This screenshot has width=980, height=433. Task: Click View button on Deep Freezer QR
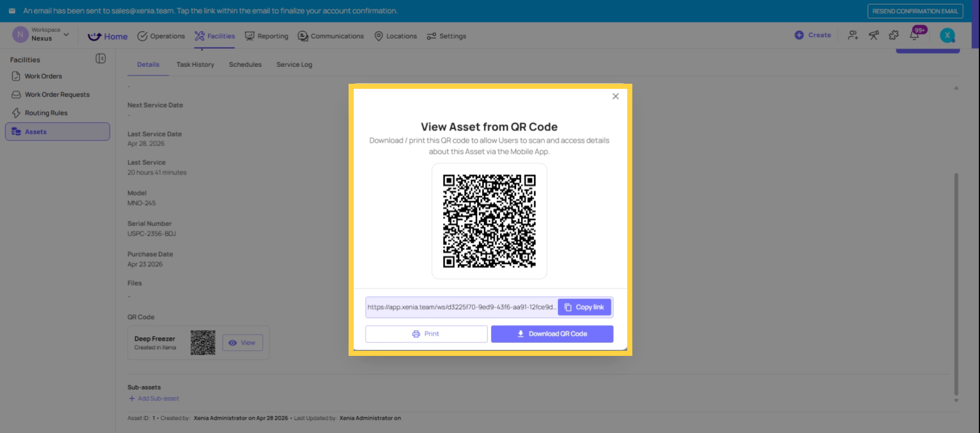click(x=242, y=343)
